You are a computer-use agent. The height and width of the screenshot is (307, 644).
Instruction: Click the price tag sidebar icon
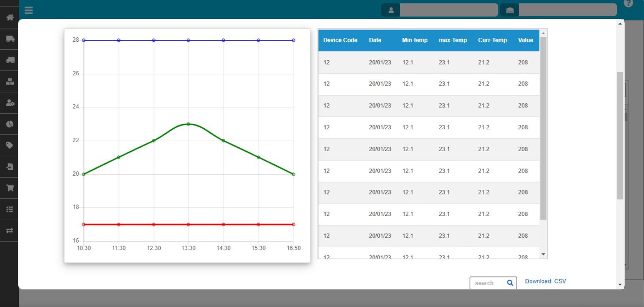click(x=9, y=146)
